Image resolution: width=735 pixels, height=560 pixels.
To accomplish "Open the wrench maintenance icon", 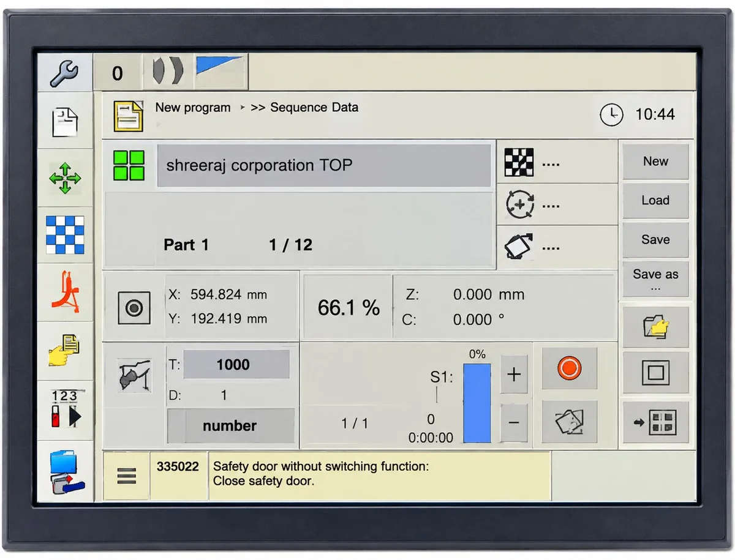I will (64, 73).
